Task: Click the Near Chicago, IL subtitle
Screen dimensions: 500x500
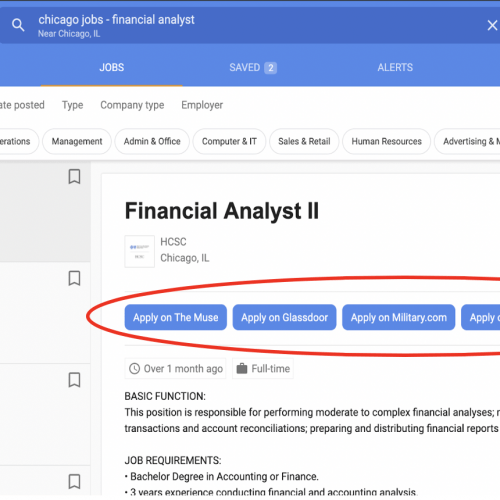Action: 69,34
